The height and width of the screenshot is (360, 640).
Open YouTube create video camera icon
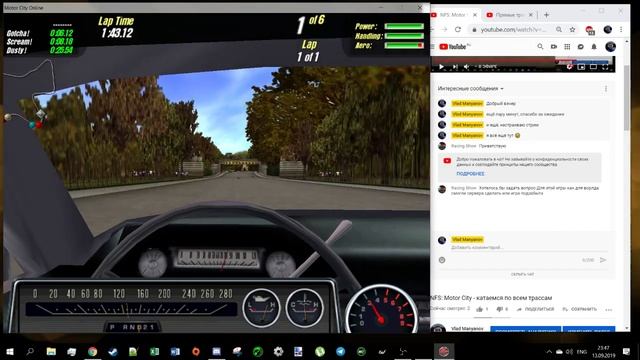[x=553, y=47]
